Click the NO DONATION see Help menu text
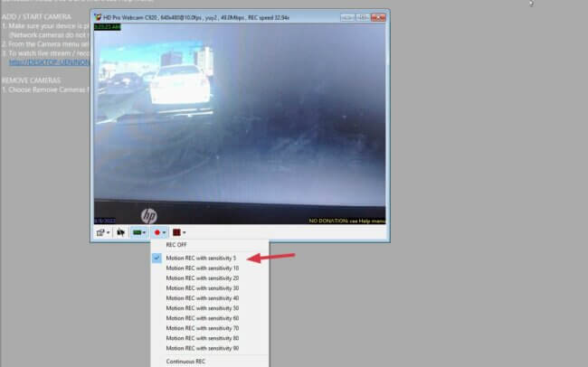Image resolution: width=588 pixels, height=367 pixels. [346, 221]
